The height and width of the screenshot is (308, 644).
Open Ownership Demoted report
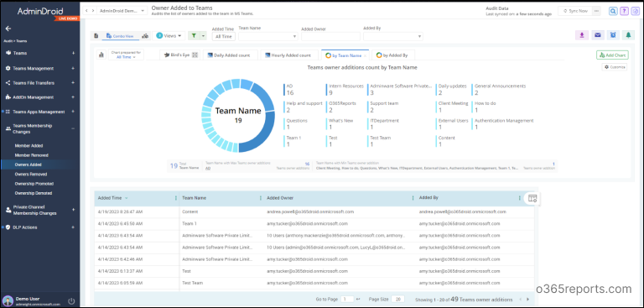click(34, 193)
